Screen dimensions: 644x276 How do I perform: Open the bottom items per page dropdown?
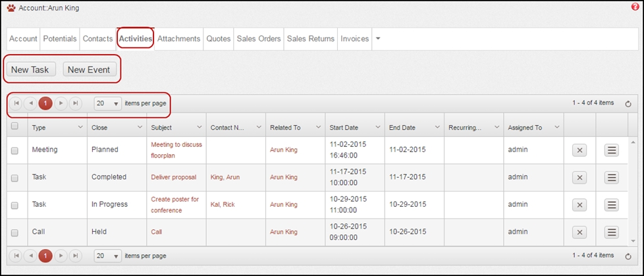click(108, 256)
